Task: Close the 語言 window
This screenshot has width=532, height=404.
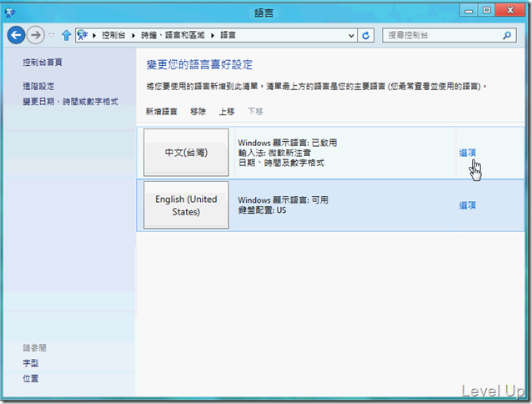Action: click(510, 10)
